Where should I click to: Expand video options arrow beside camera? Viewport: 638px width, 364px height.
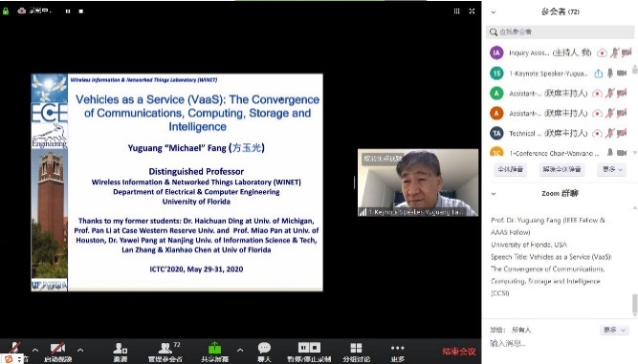pyautogui.click(x=80, y=350)
